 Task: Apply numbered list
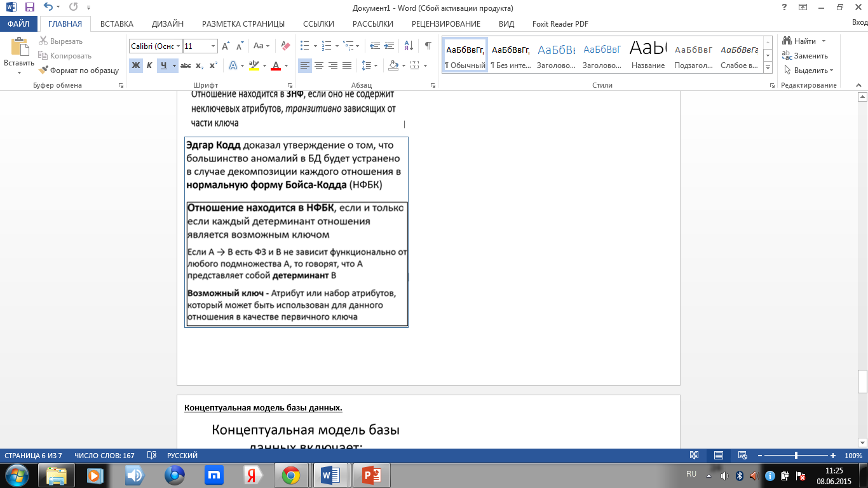327,46
